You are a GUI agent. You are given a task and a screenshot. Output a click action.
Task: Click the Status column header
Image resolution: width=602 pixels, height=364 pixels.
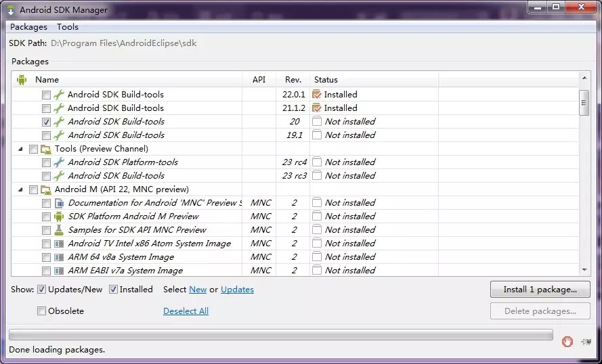click(x=374, y=80)
